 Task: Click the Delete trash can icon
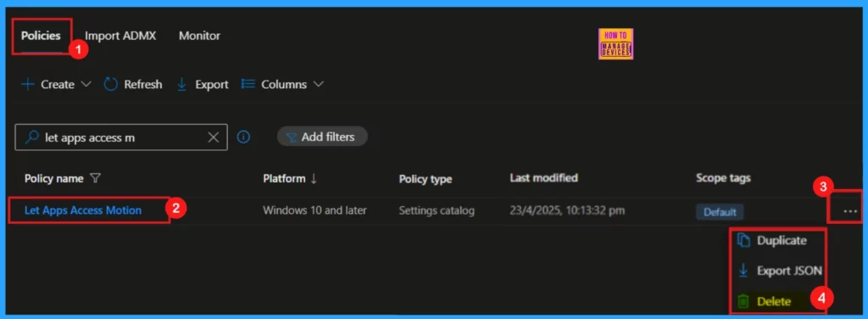[x=743, y=301]
